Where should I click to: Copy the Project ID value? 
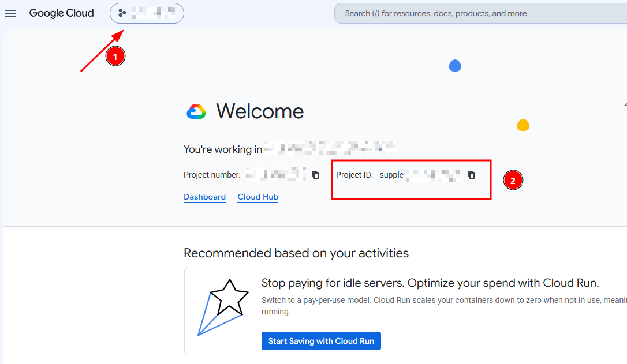coord(471,175)
